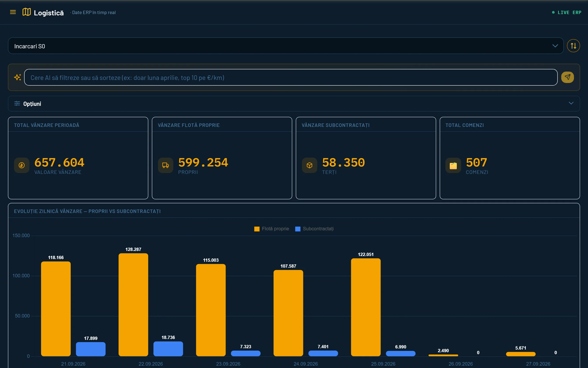Click the LIVE ERP status label
This screenshot has height=368, width=588.
(569, 13)
